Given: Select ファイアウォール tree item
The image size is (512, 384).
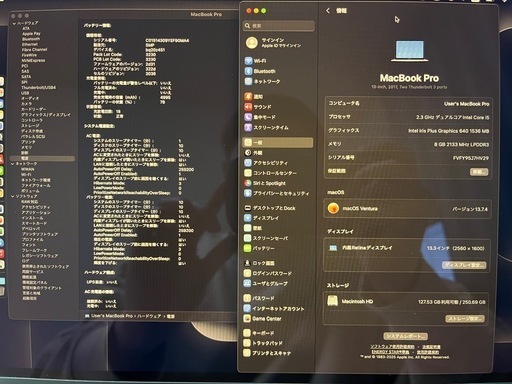Looking at the screenshot, I should pyautogui.click(x=36, y=185).
